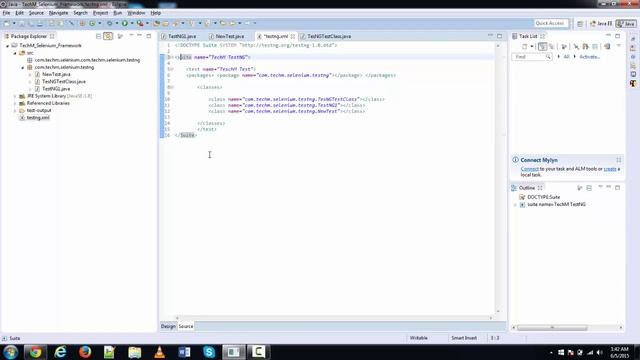Open Firefox from the taskbar
This screenshot has width=640, height=360.
[x=85, y=352]
